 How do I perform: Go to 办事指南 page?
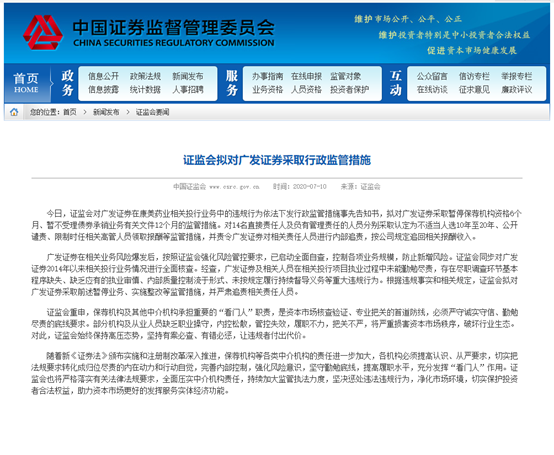click(267, 76)
